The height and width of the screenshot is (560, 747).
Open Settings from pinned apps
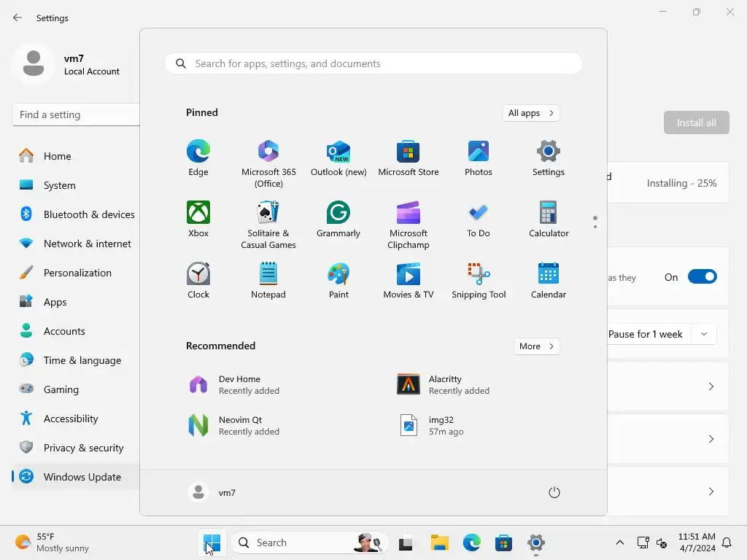point(549,158)
